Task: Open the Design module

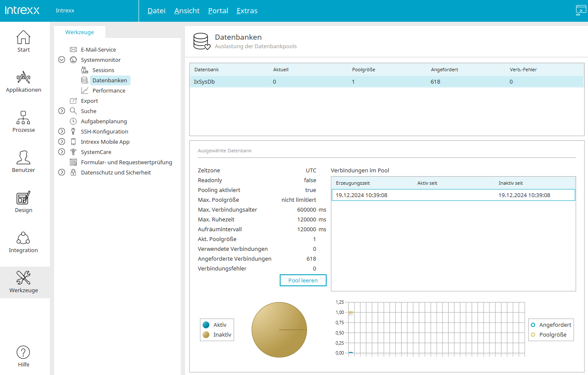Action: 23,202
